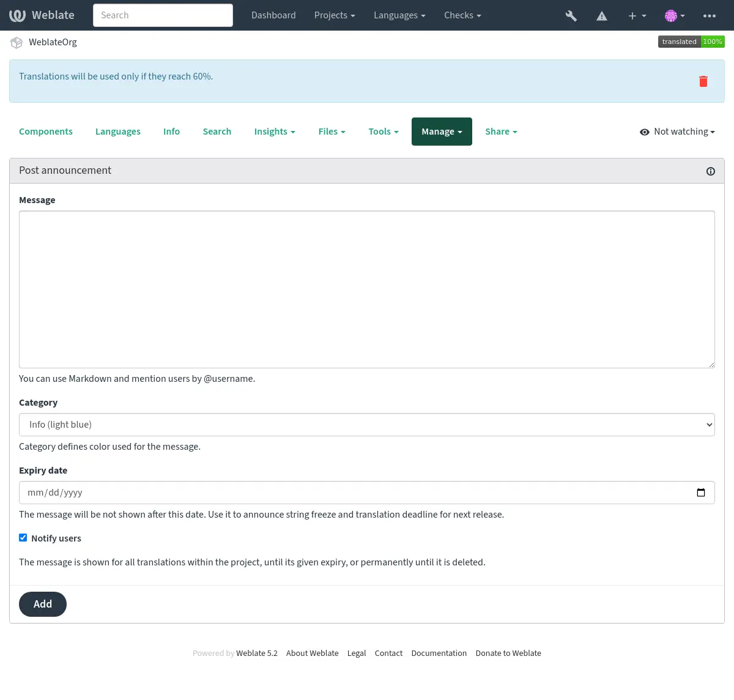Image resolution: width=734 pixels, height=700 pixels.
Task: Open the Category select box
Action: 367,425
